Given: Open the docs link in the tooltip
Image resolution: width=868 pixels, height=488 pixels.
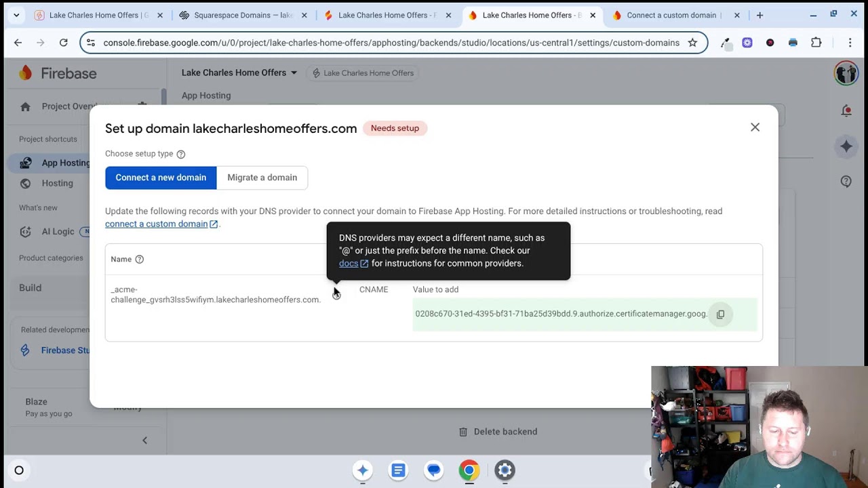Looking at the screenshot, I should (x=353, y=263).
